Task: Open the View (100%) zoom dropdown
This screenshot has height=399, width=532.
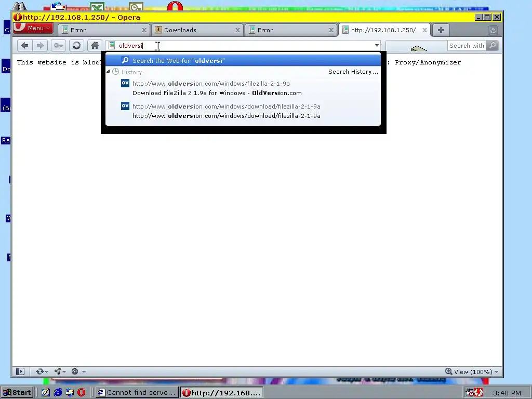Action: pos(472,371)
